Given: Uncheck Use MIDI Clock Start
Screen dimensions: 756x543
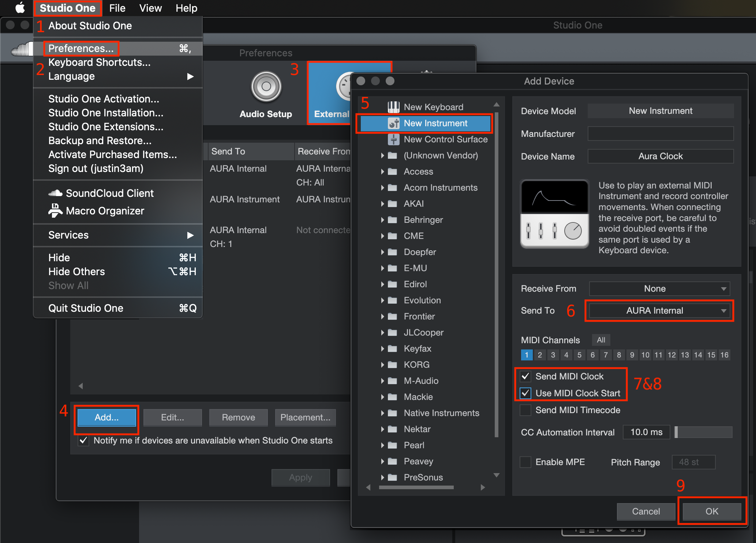Looking at the screenshot, I should click(525, 393).
